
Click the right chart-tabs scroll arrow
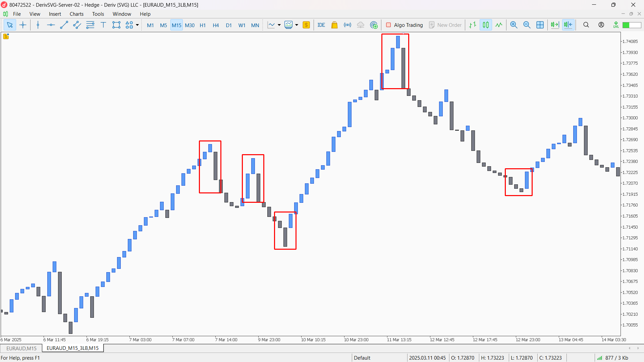(x=638, y=348)
